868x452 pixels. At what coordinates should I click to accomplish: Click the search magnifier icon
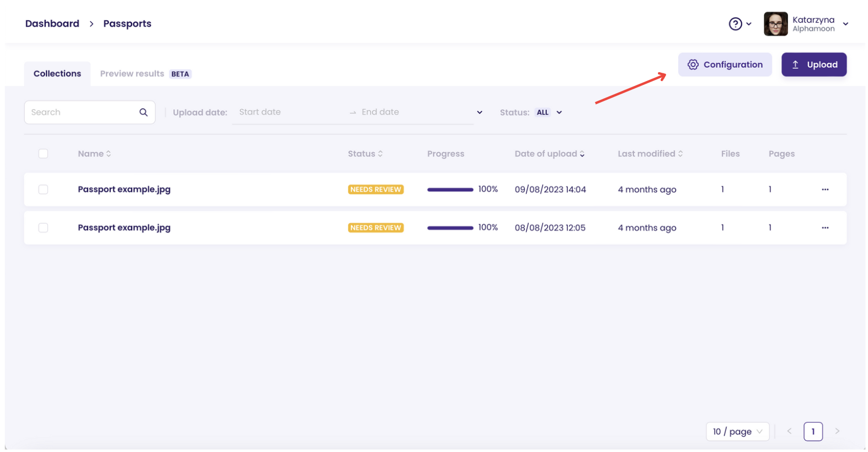pyautogui.click(x=143, y=112)
